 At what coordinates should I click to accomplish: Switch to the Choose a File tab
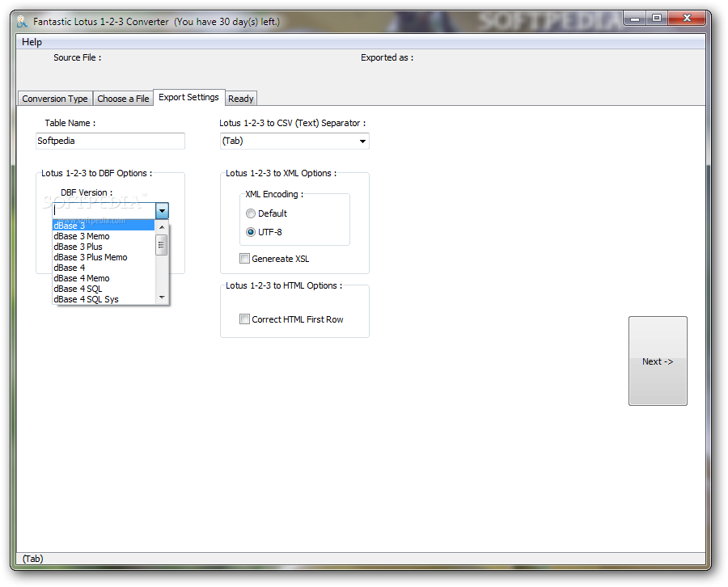(x=123, y=99)
